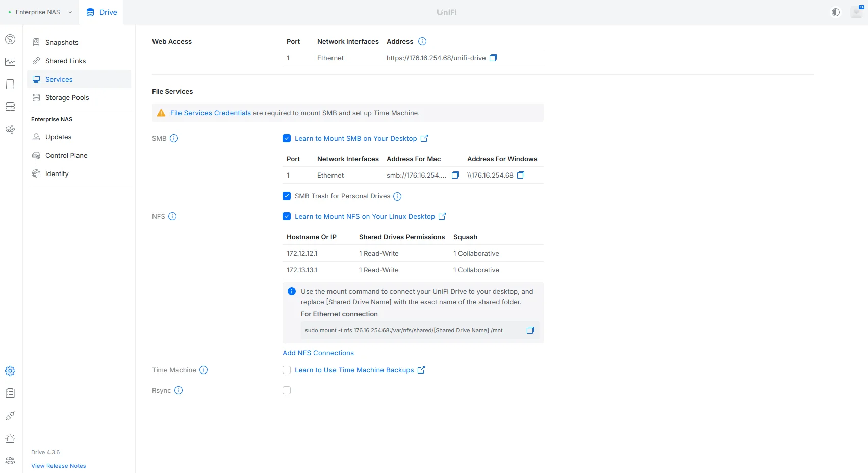The width and height of the screenshot is (868, 473).
Task: Open the stacked storage icon in left rail
Action: pos(10,107)
